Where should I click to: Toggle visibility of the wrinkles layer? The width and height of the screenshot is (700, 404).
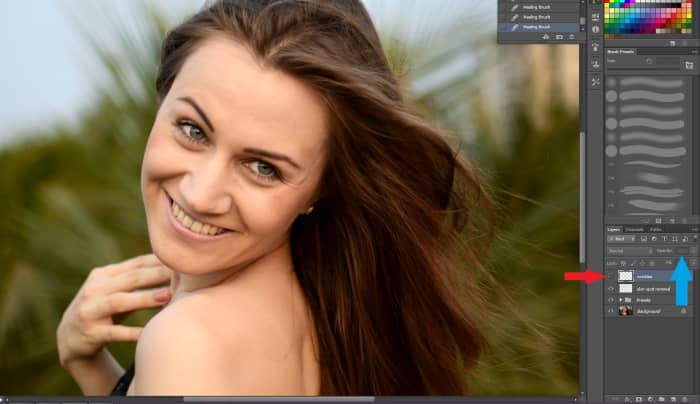611,276
